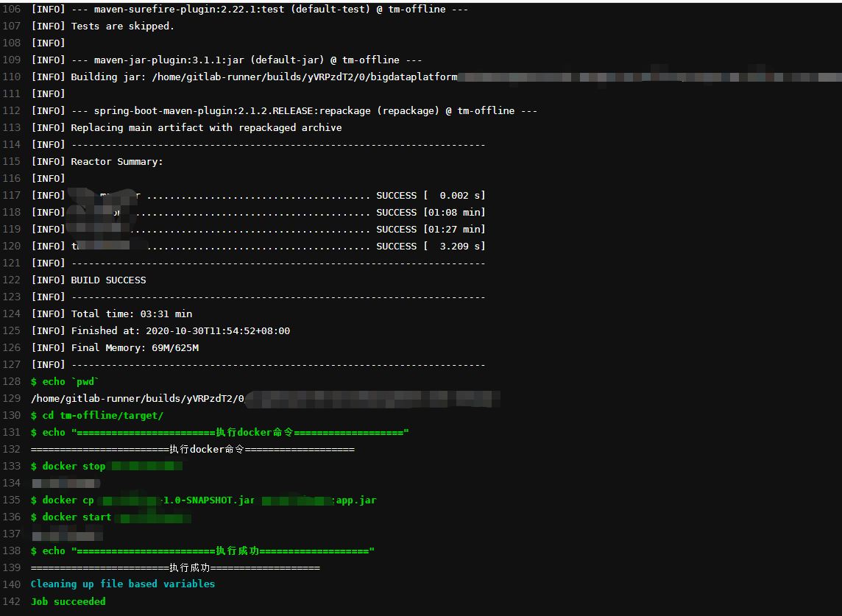Click line number 133 beside docker stop command
Image resolution: width=842 pixels, height=616 pixels.
click(x=13, y=466)
